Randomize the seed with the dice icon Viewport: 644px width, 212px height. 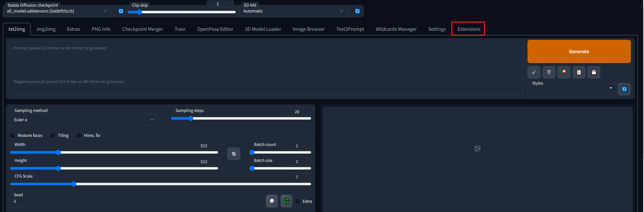click(272, 201)
